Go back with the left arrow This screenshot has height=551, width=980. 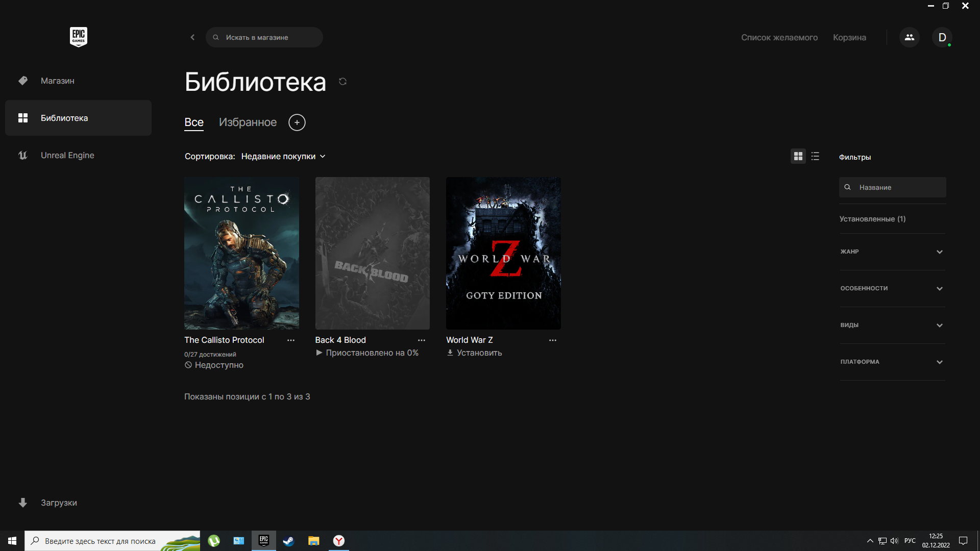pyautogui.click(x=192, y=37)
